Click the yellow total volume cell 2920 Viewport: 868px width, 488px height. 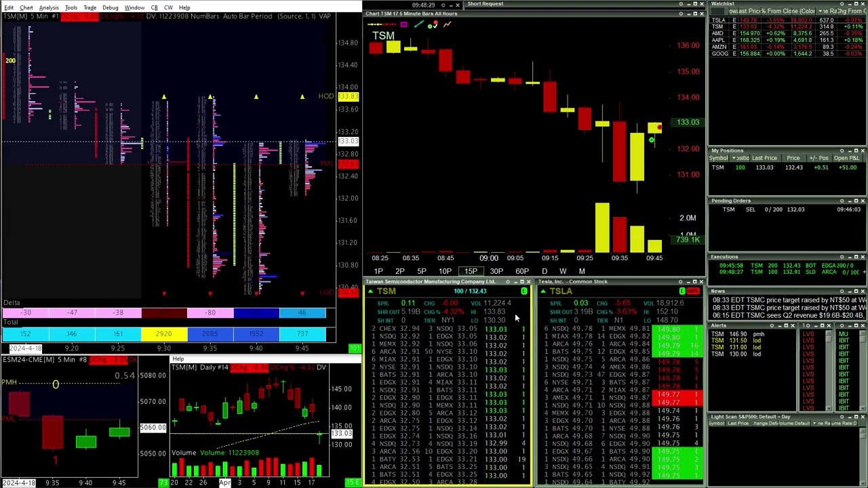tap(163, 334)
